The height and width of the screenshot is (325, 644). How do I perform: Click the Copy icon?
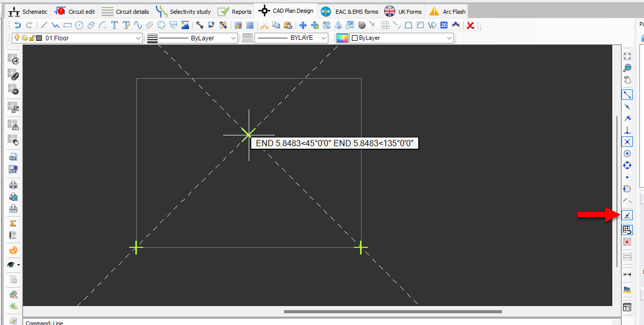tap(276, 25)
